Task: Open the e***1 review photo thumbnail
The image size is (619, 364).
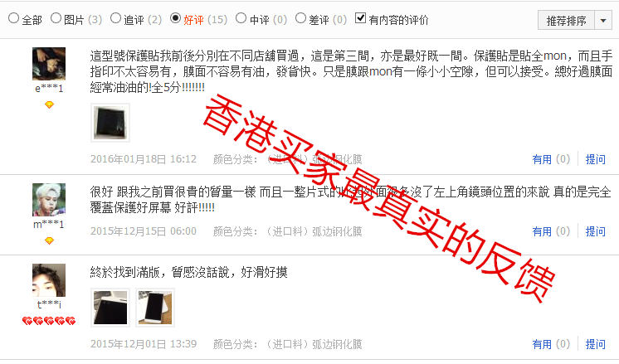Action: pos(110,123)
